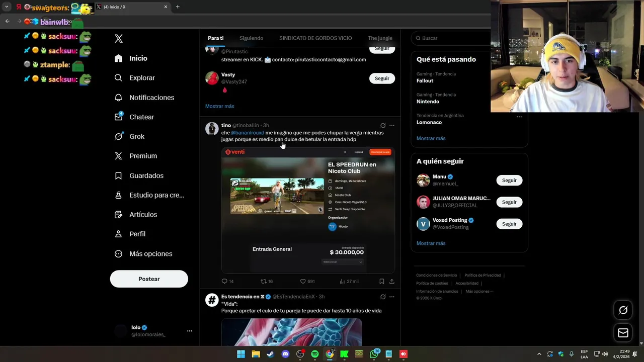Open SINDICATO DE GORDOS VICIO tab
Screen dimensions: 644x362
[x=315, y=38]
